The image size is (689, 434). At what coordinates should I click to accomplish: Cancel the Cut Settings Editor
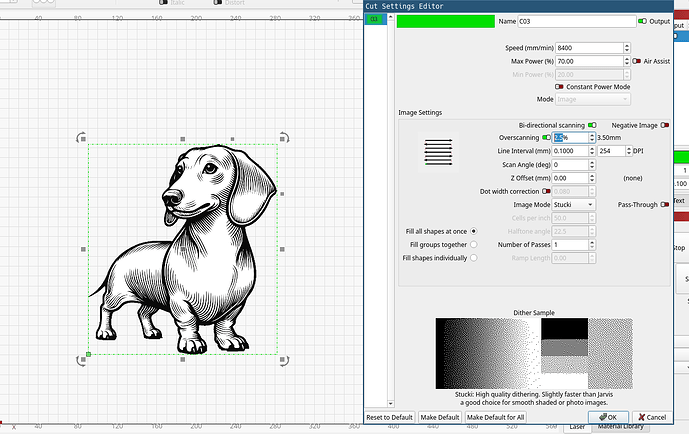652,417
